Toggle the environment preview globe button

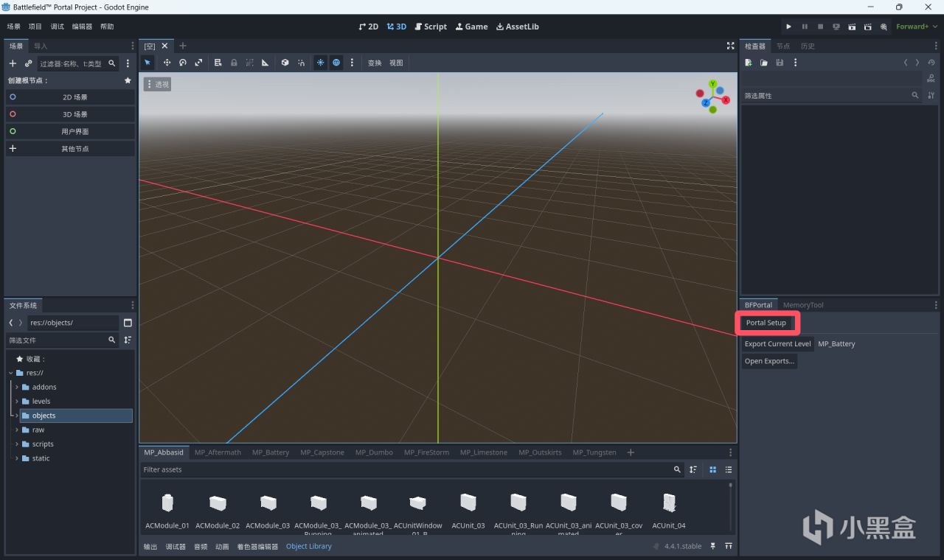pyautogui.click(x=336, y=63)
